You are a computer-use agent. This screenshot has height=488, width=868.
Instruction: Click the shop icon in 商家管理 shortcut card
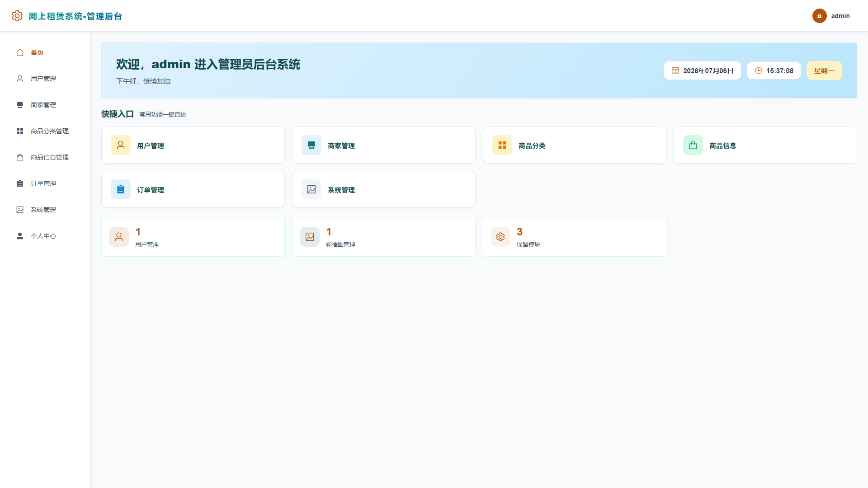coord(311,145)
